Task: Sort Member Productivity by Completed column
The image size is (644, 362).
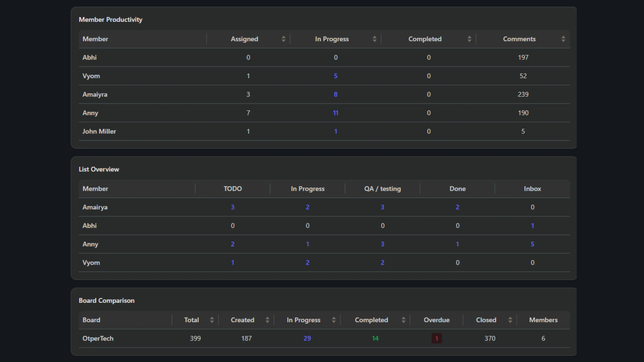Action: pos(469,39)
